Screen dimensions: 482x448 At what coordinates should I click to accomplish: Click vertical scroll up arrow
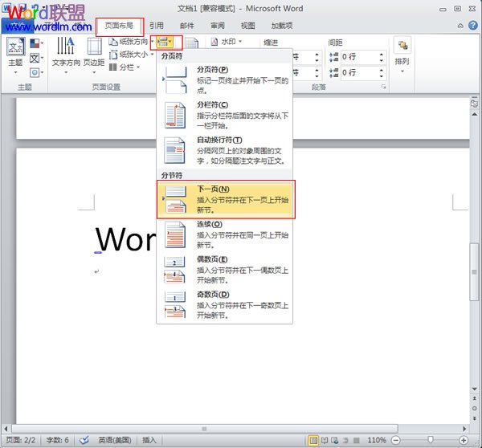pos(474,114)
